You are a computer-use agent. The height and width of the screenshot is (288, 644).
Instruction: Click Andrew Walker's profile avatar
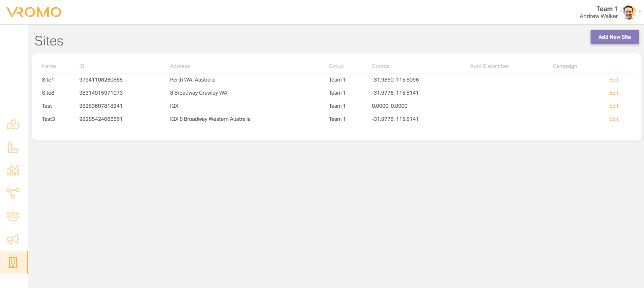click(x=628, y=12)
